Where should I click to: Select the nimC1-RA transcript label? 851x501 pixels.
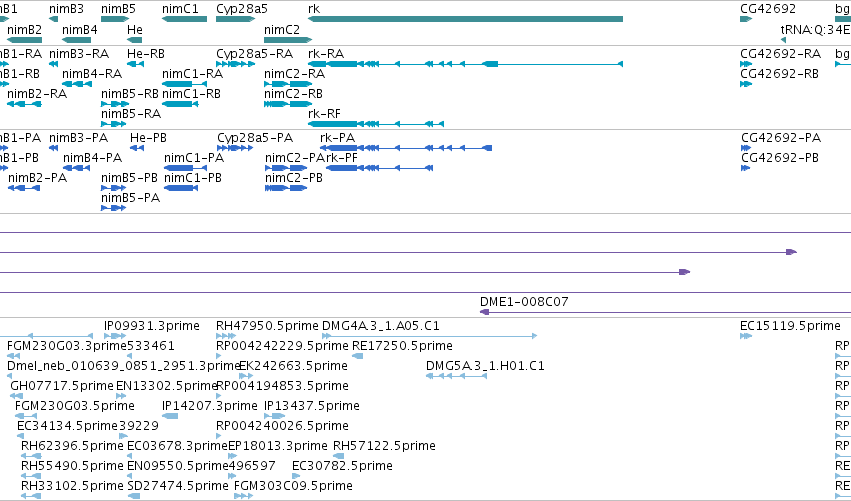coord(192,74)
